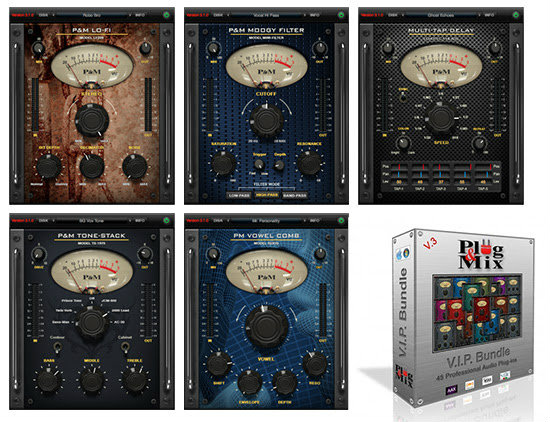
Task: Open the preset dropdown on Multi-Tap Delay
Action: pyautogui.click(x=441, y=15)
